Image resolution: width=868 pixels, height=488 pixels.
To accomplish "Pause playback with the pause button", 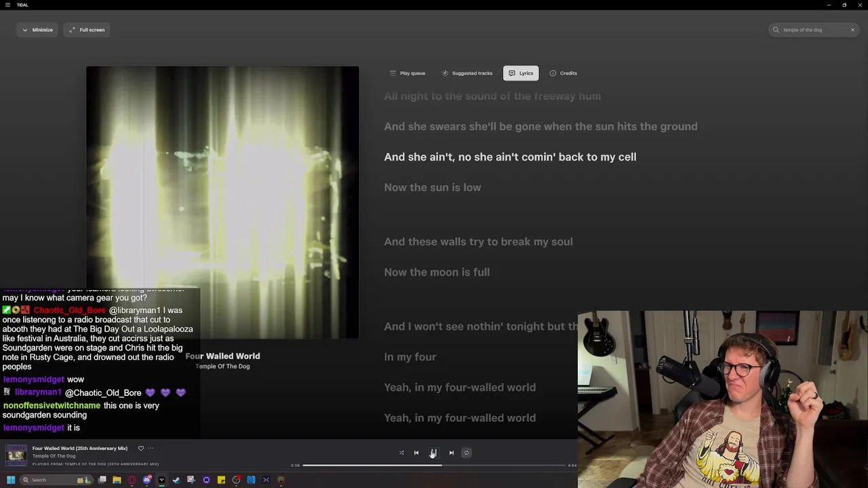I will pyautogui.click(x=433, y=453).
